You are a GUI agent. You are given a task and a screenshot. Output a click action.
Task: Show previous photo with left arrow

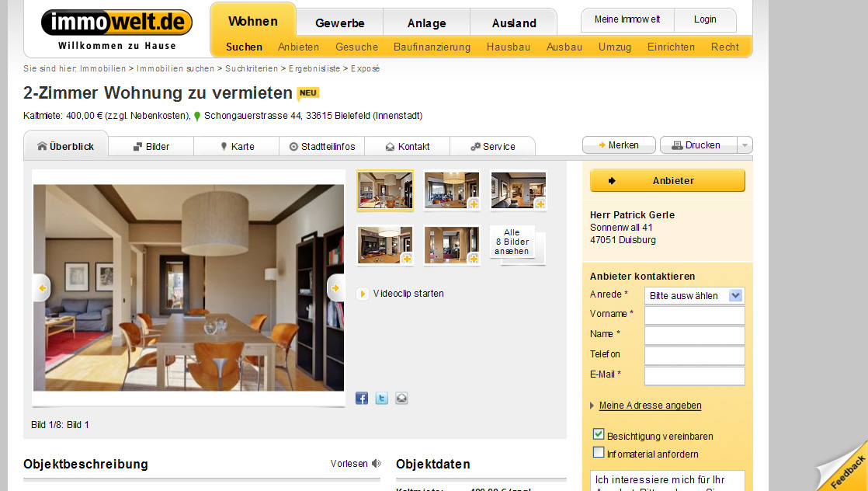[41, 287]
